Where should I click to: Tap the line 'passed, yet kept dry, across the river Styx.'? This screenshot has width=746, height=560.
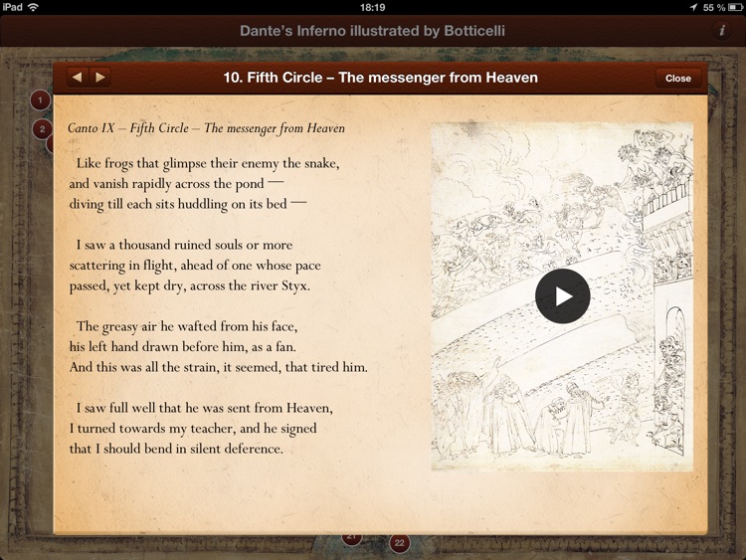(x=189, y=285)
